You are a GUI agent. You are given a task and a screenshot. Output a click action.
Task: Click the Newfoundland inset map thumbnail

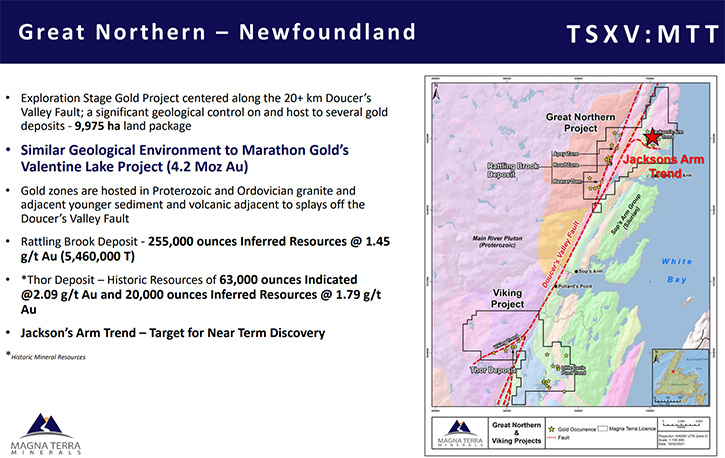tap(680, 377)
